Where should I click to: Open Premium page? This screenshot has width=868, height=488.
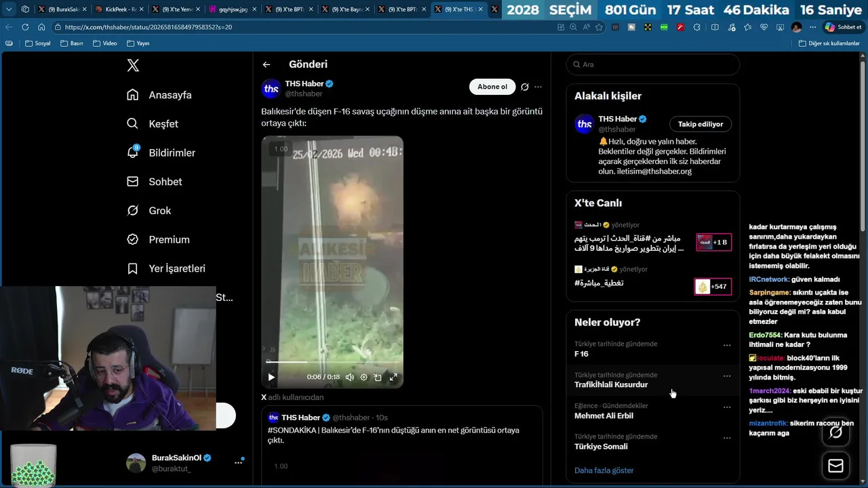point(158,239)
